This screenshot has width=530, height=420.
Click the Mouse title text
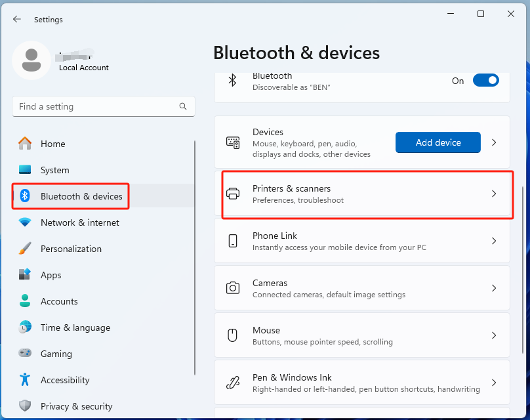[x=266, y=330]
